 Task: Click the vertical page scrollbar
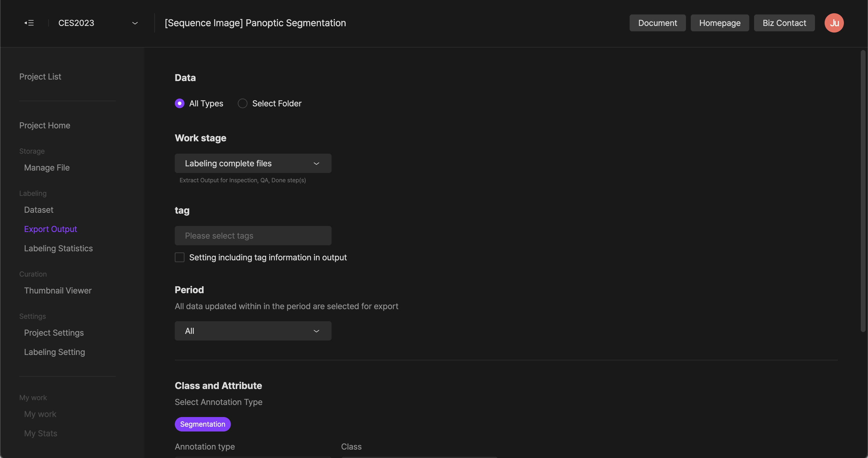(863, 191)
